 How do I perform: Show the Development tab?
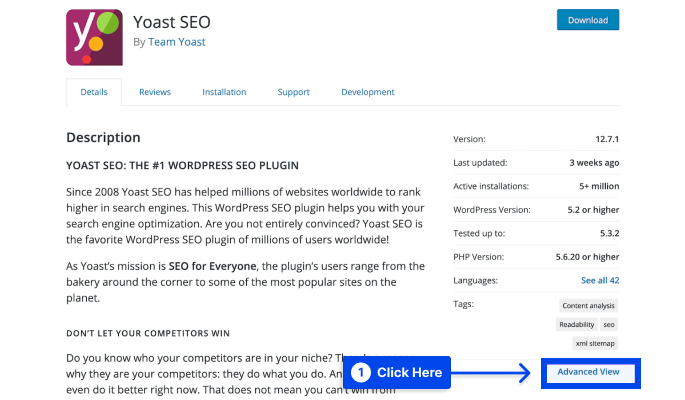tap(367, 92)
